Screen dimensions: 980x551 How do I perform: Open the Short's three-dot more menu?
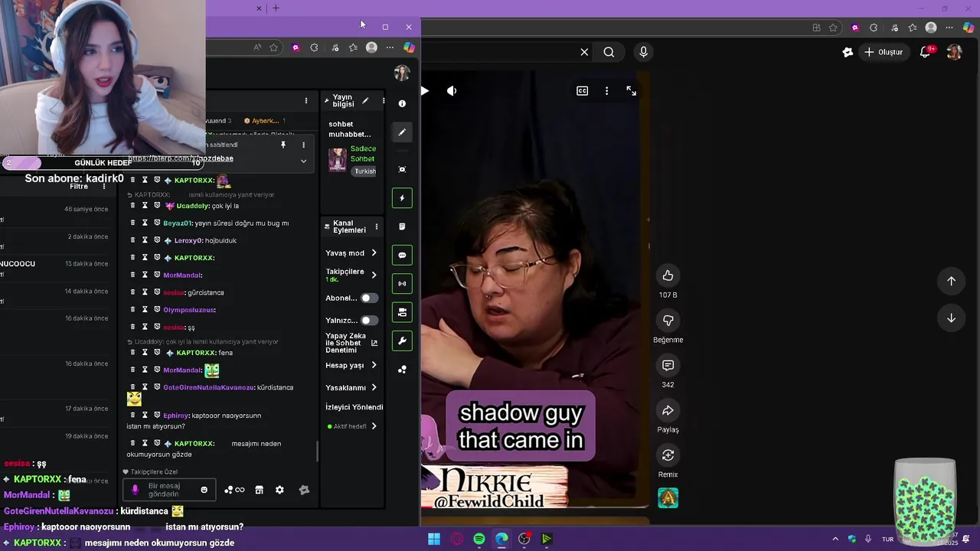(x=606, y=90)
